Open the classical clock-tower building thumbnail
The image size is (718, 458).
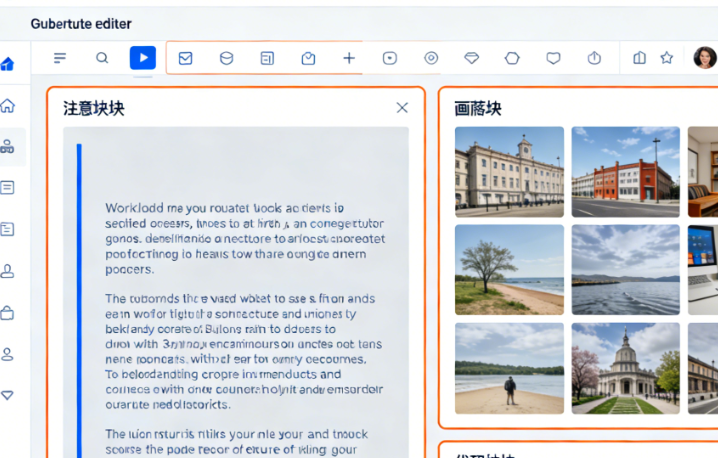coord(509,172)
